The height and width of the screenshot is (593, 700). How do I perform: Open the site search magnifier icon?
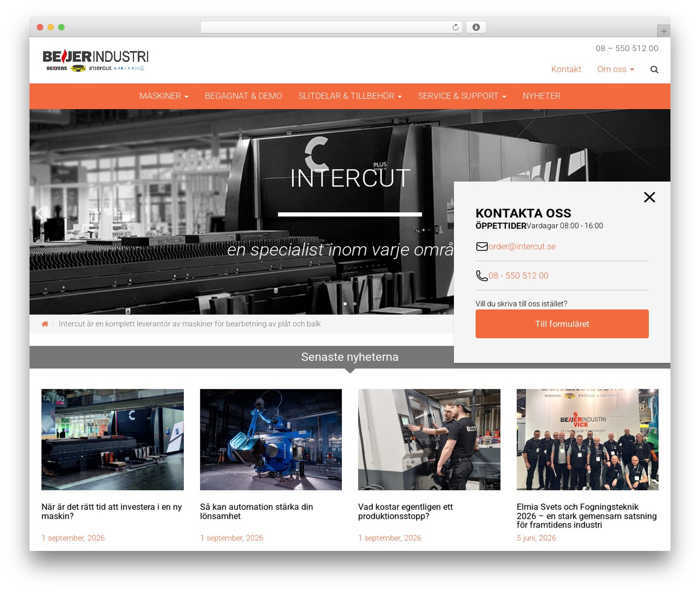click(x=654, y=69)
